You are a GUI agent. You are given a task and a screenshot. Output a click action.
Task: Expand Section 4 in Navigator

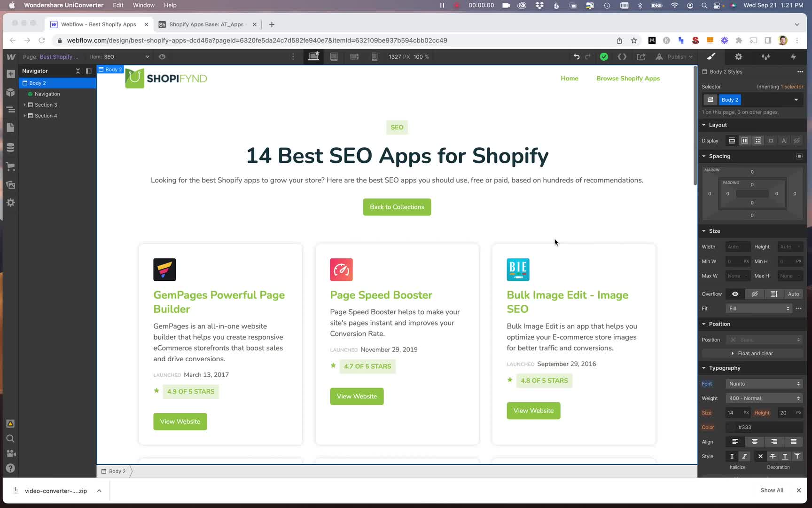[24, 116]
